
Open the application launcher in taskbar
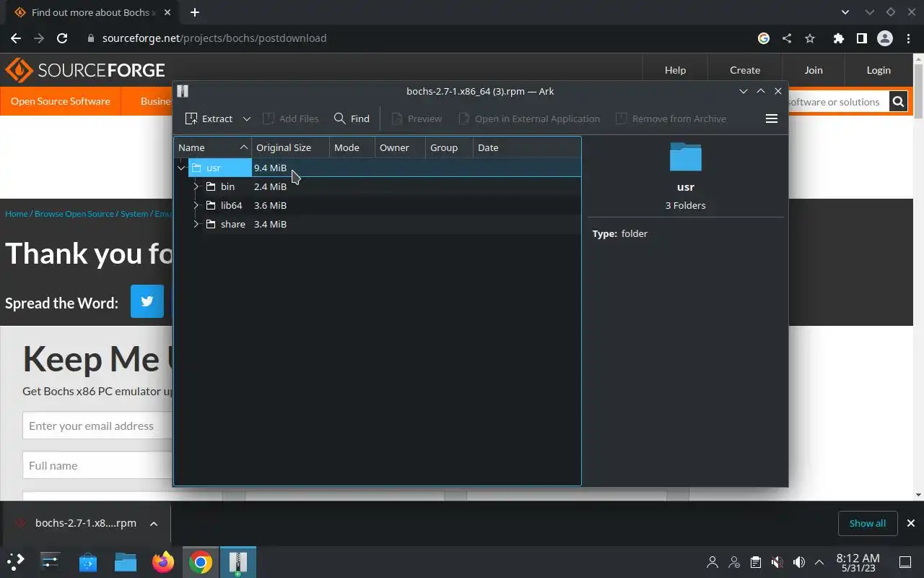[15, 561]
